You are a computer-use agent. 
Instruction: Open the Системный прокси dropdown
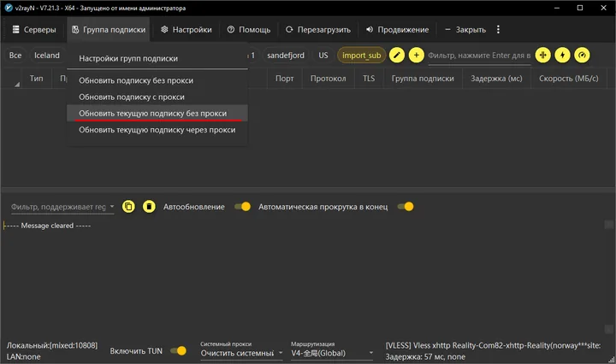241,354
